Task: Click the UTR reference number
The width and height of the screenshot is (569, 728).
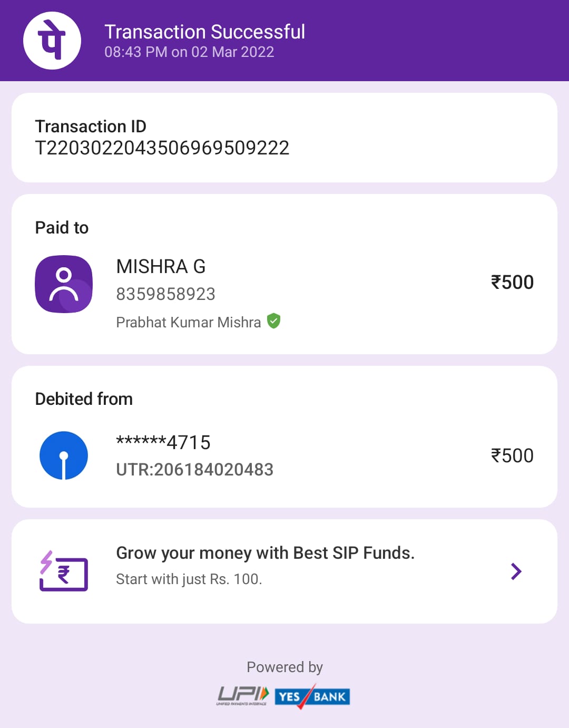Action: coord(194,470)
